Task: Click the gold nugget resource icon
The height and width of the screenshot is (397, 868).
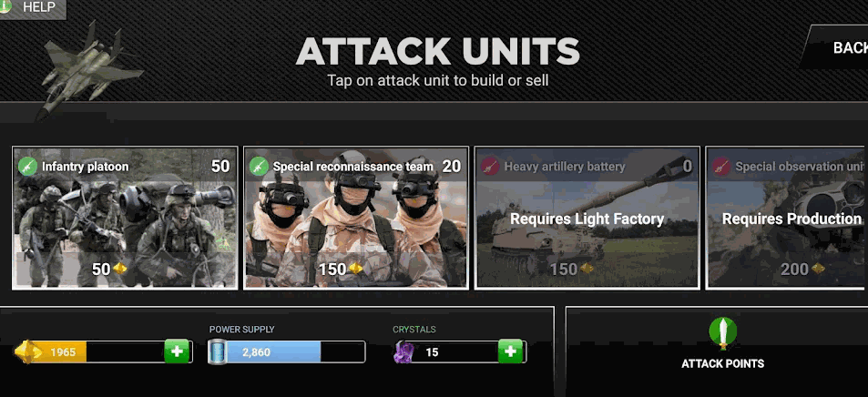Action: tap(27, 352)
